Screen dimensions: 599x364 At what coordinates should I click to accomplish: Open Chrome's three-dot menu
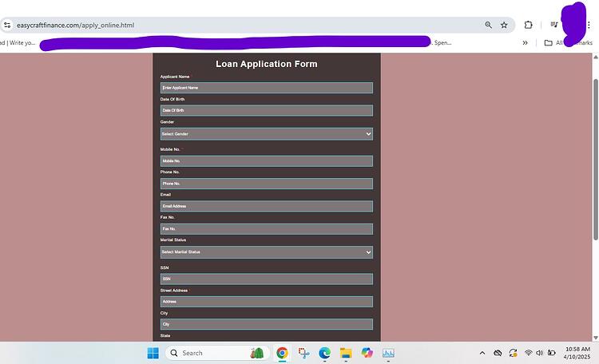coord(589,26)
